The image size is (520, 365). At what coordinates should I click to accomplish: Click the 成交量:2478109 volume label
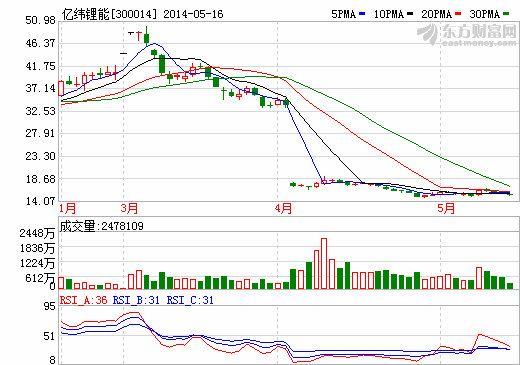click(102, 226)
